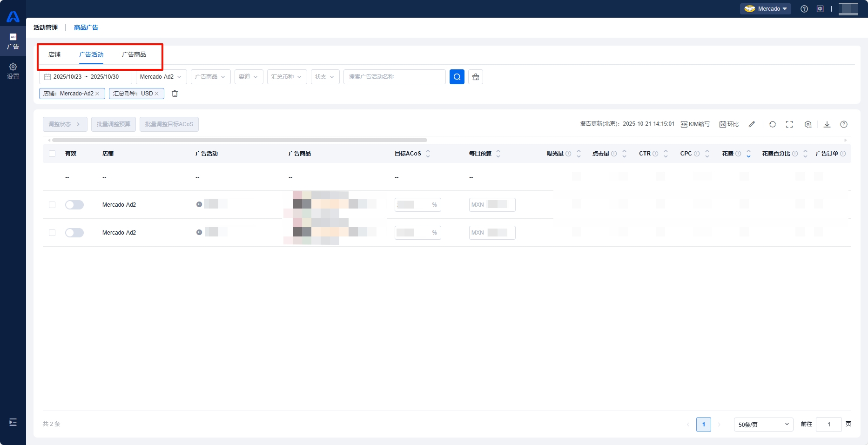Tick the select-all header checkbox
The height and width of the screenshot is (445, 868).
click(52, 154)
